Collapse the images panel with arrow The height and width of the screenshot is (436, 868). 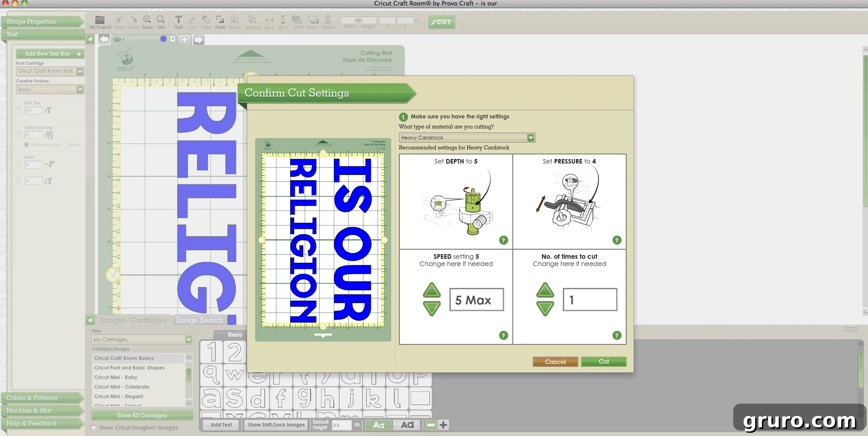coord(90,320)
